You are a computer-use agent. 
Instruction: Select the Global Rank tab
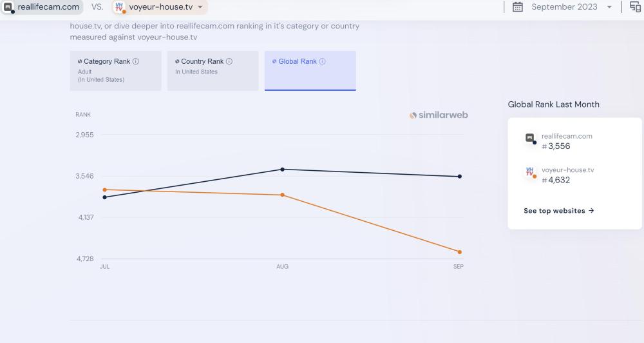point(310,70)
